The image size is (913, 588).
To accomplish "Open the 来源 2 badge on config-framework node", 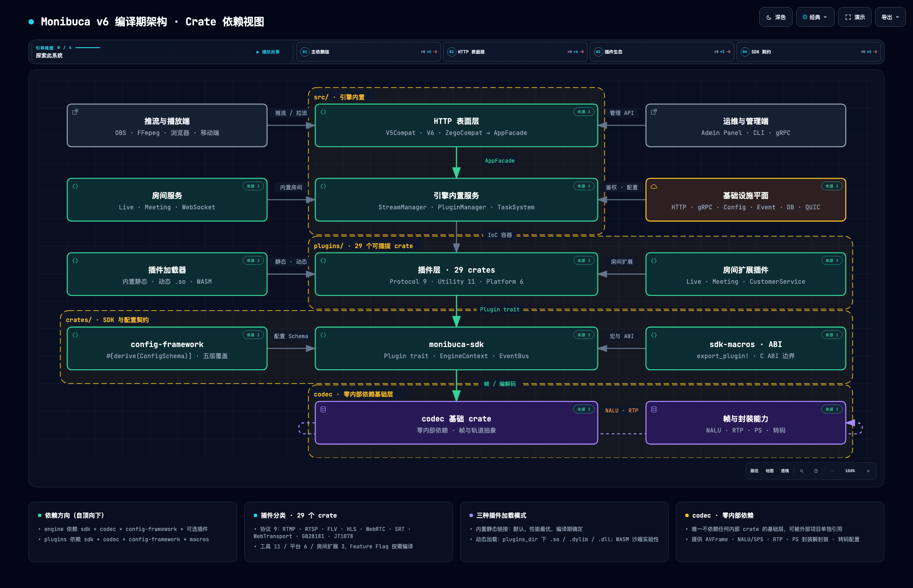I will pos(253,335).
